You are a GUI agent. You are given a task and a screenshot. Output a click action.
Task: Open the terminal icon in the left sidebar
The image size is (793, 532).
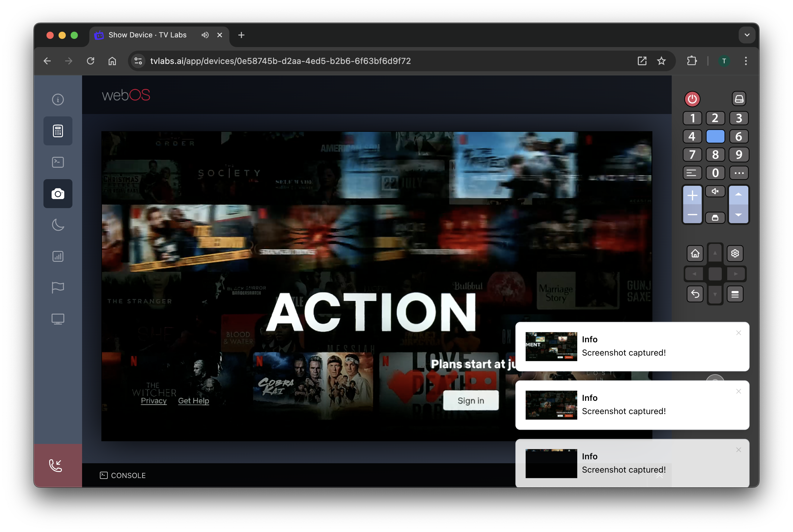coord(58,162)
